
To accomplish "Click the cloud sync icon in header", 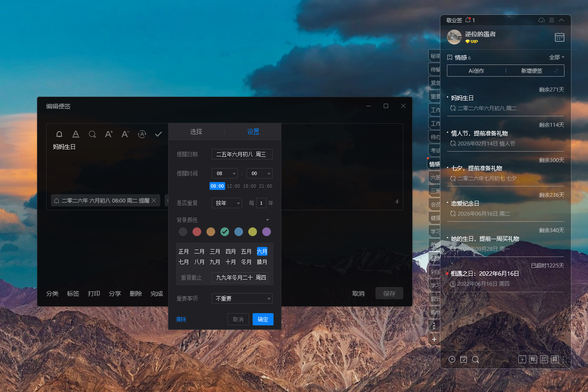I will point(541,20).
